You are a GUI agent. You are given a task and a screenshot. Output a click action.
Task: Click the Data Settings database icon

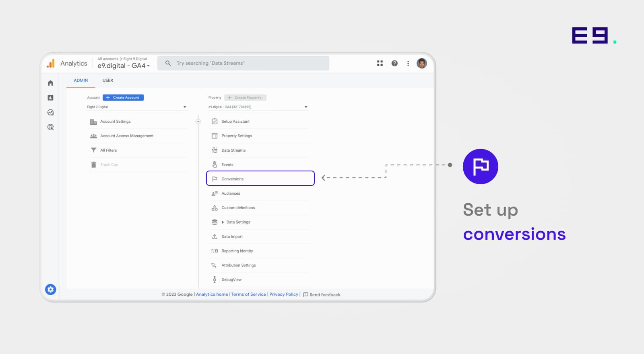pos(215,222)
